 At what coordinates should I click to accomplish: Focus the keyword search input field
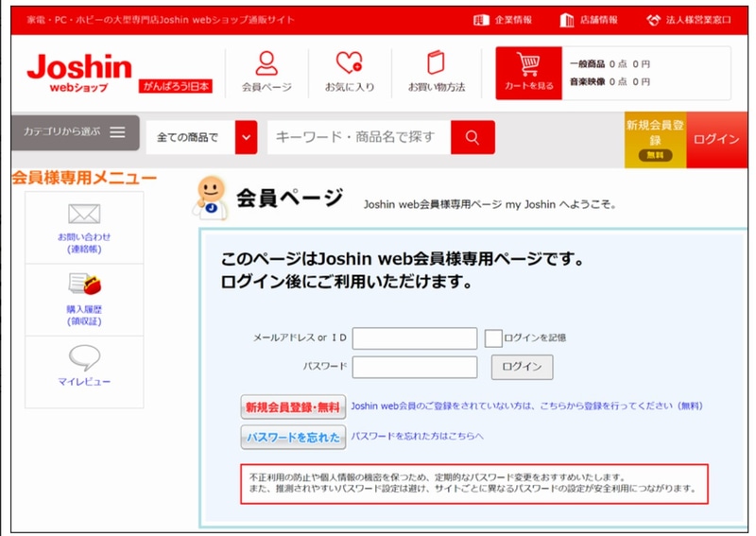[359, 137]
